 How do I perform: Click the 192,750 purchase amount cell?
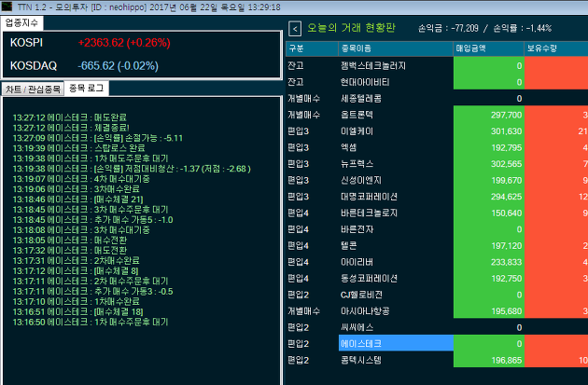[x=489, y=279]
